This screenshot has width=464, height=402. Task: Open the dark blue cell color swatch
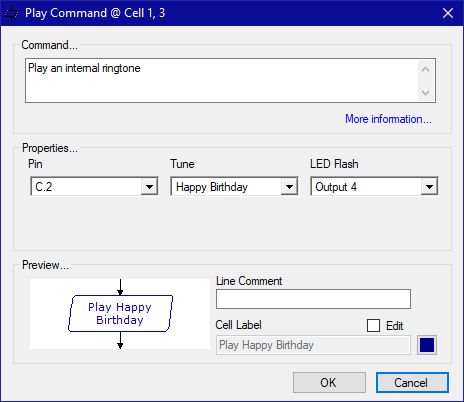(x=427, y=345)
